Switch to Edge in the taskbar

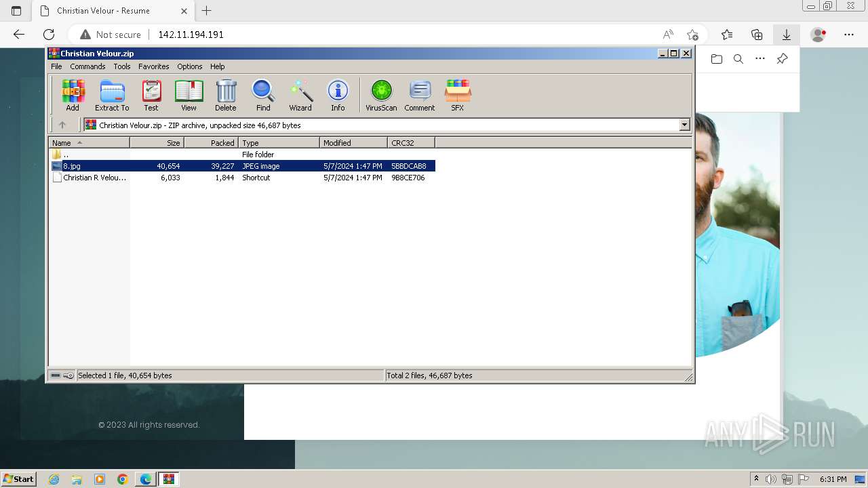pos(146,479)
